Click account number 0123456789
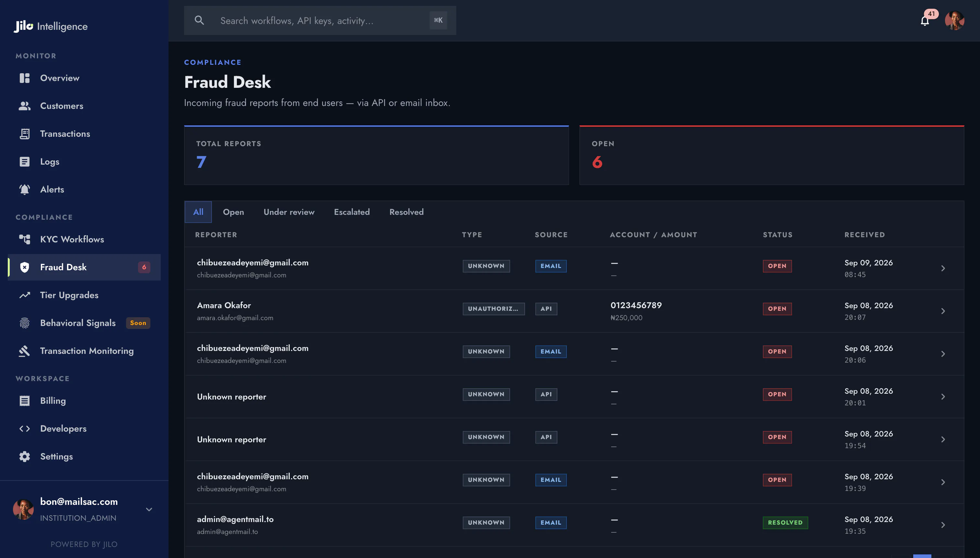This screenshot has height=558, width=980. click(636, 306)
